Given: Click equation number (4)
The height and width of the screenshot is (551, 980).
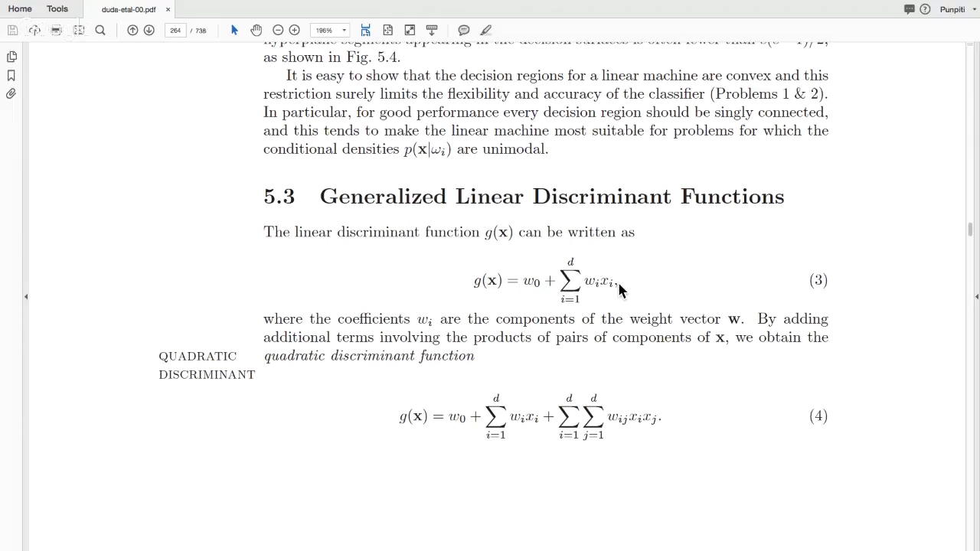Looking at the screenshot, I should [818, 416].
